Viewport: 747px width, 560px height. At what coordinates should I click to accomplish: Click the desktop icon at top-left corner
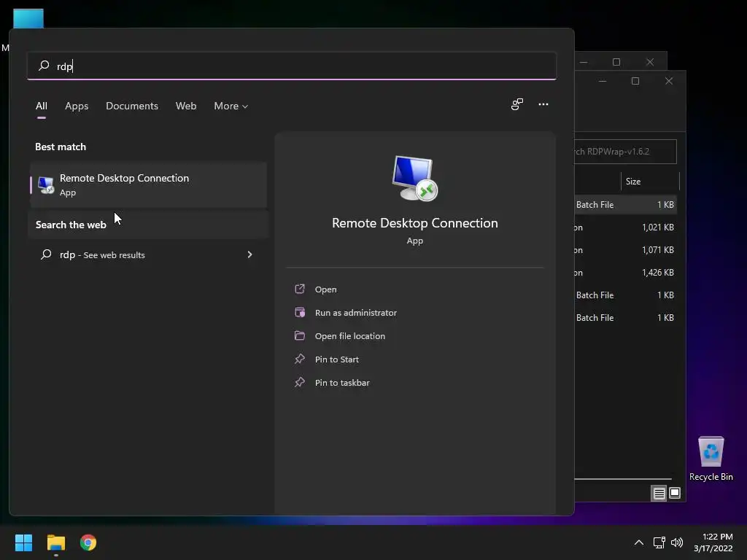coord(28,19)
